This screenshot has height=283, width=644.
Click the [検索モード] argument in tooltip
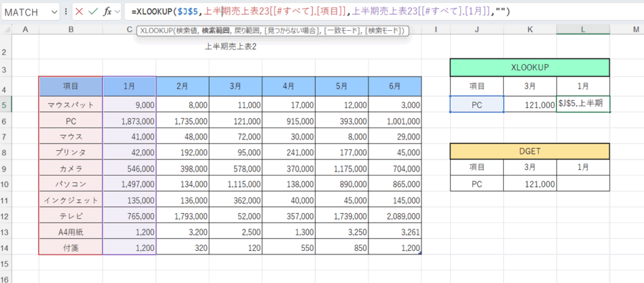384,30
